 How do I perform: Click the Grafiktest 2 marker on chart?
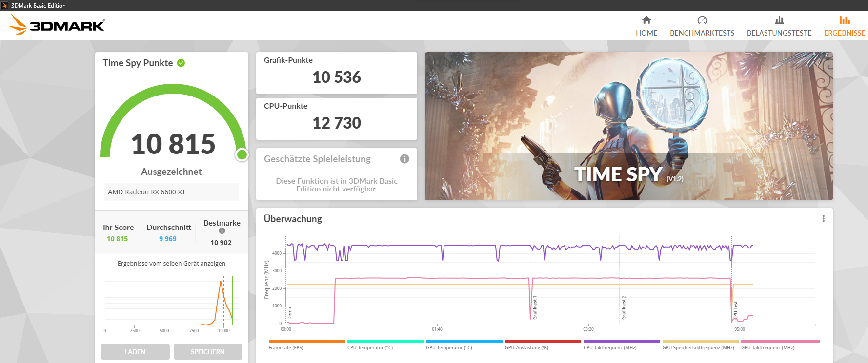[x=624, y=307]
